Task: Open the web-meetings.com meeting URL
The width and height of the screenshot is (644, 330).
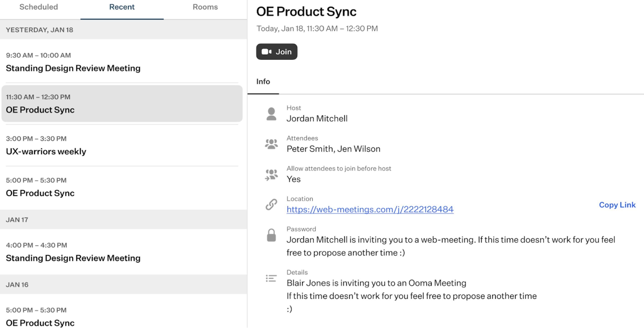Action: [370, 209]
